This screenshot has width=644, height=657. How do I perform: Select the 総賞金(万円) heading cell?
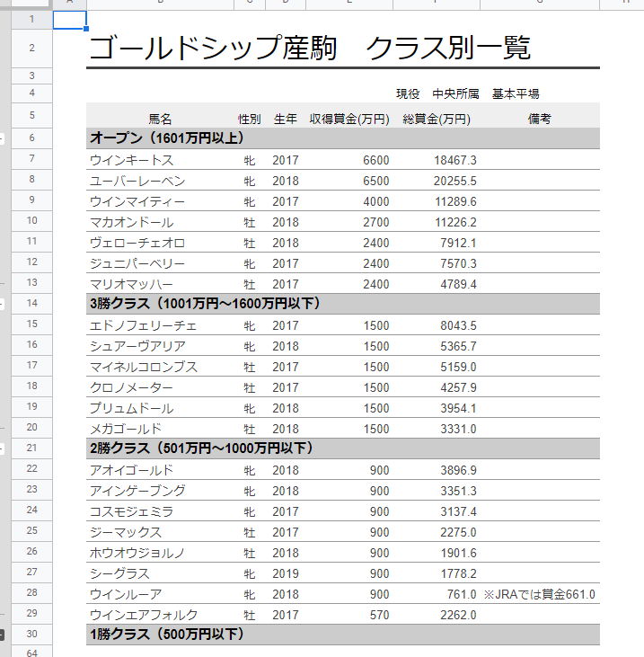tap(437, 119)
